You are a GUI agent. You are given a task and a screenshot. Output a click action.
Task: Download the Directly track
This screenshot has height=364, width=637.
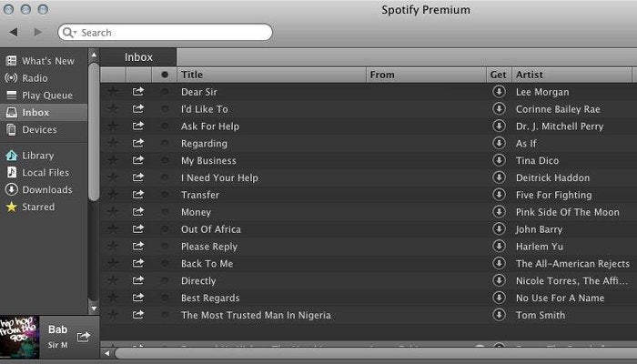499,280
